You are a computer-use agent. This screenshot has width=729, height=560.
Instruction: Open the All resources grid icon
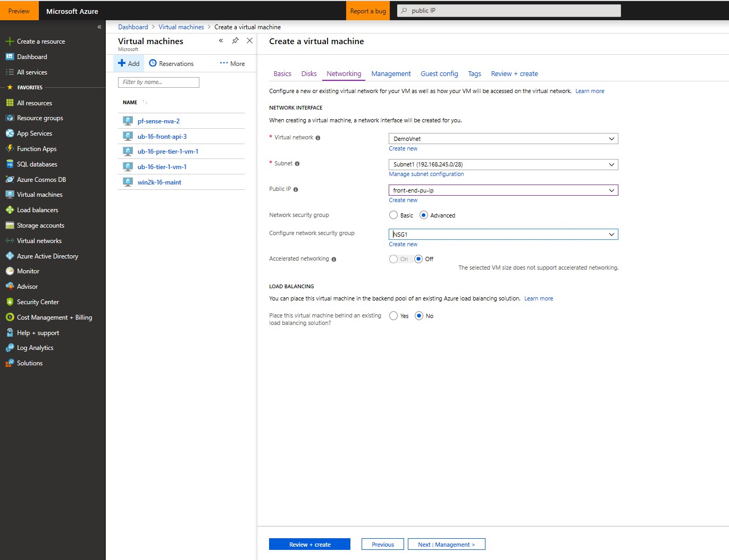coord(10,103)
